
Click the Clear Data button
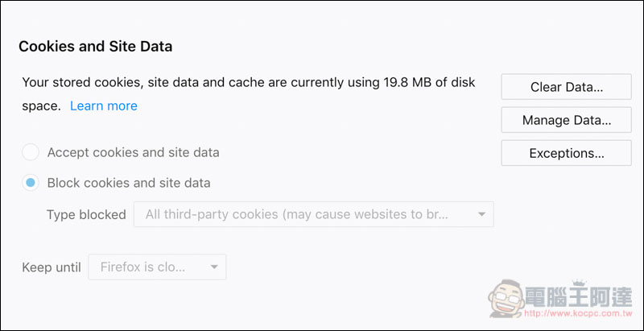tap(566, 87)
